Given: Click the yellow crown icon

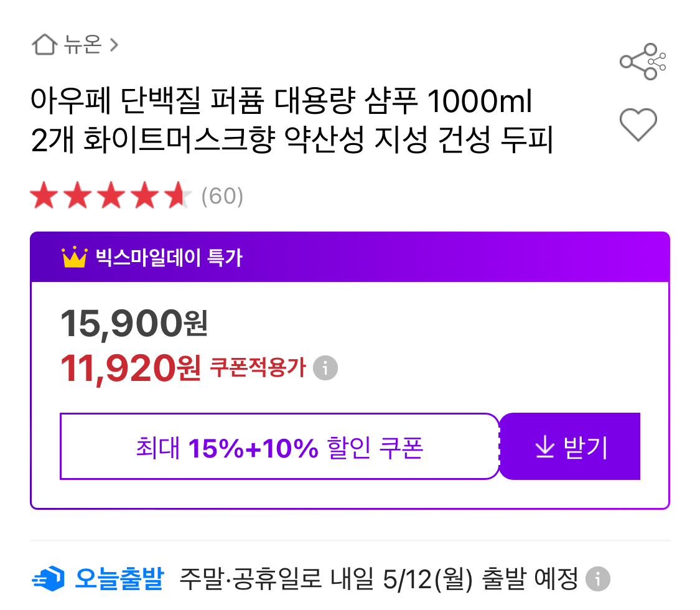Looking at the screenshot, I should point(74,257).
